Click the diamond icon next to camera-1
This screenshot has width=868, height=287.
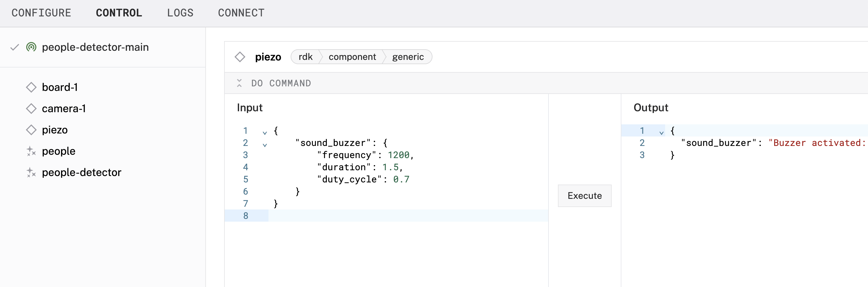(31, 109)
